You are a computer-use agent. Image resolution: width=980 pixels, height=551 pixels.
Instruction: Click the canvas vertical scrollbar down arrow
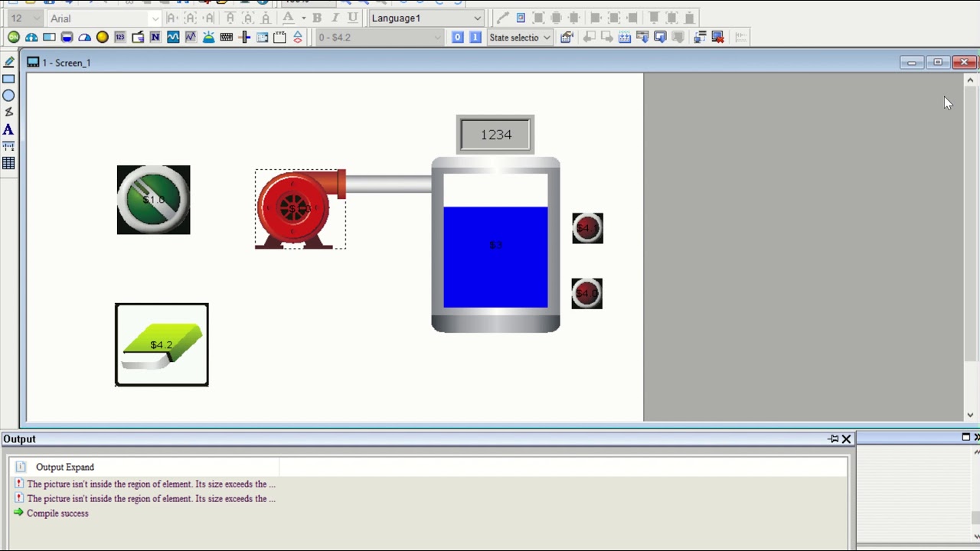tap(970, 415)
